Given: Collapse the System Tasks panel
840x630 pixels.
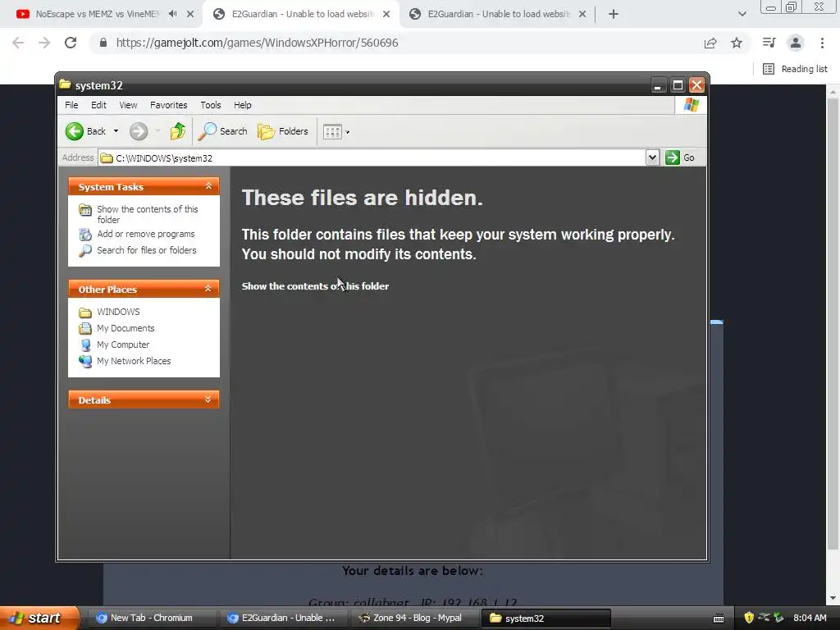Looking at the screenshot, I should 208,186.
